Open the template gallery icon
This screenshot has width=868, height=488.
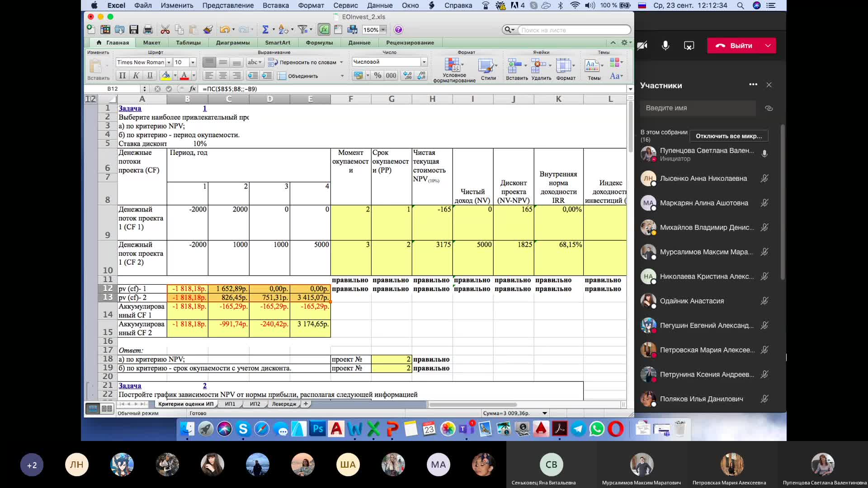pos(105,30)
